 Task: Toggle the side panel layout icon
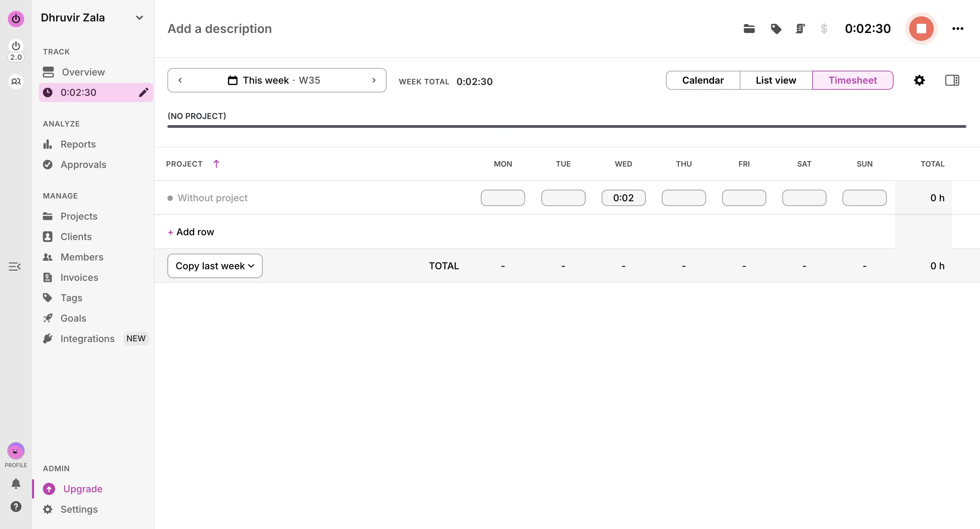click(952, 80)
